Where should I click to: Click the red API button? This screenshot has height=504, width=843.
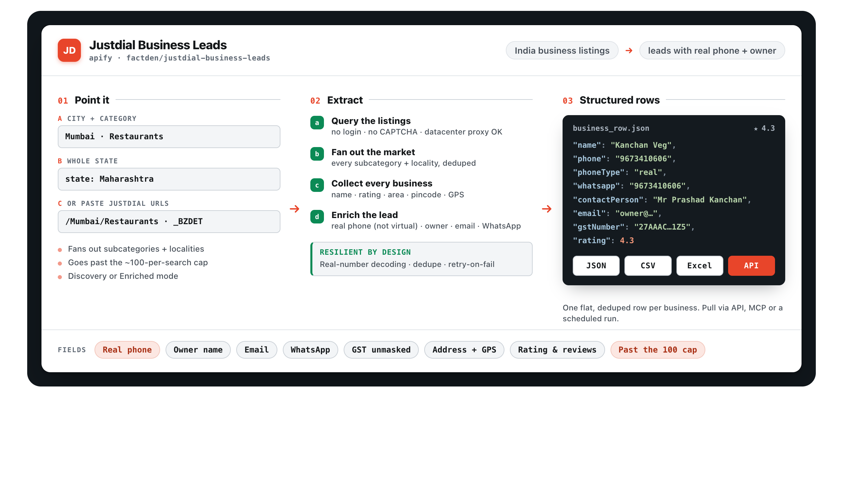click(751, 266)
